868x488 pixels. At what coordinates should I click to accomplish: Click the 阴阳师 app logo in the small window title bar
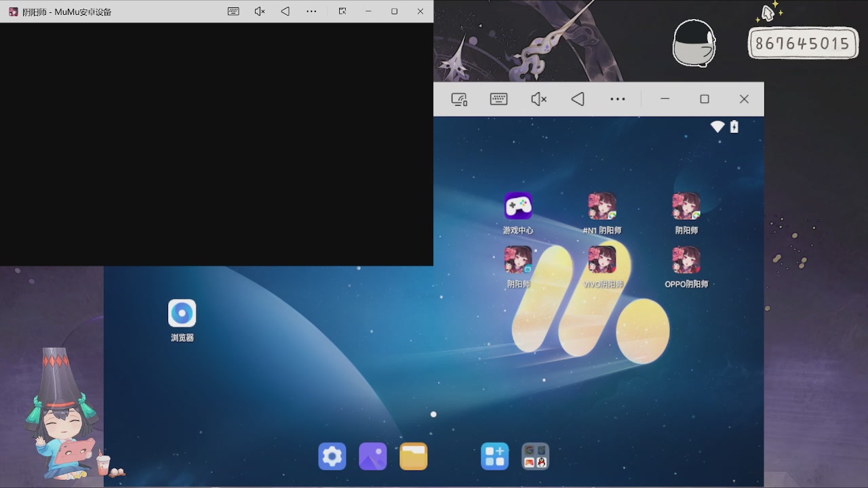point(13,12)
